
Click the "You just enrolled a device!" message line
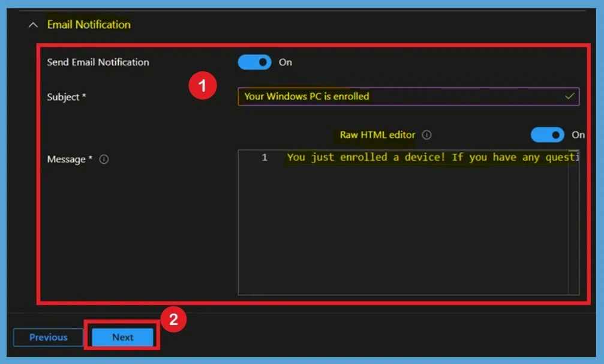coord(432,157)
